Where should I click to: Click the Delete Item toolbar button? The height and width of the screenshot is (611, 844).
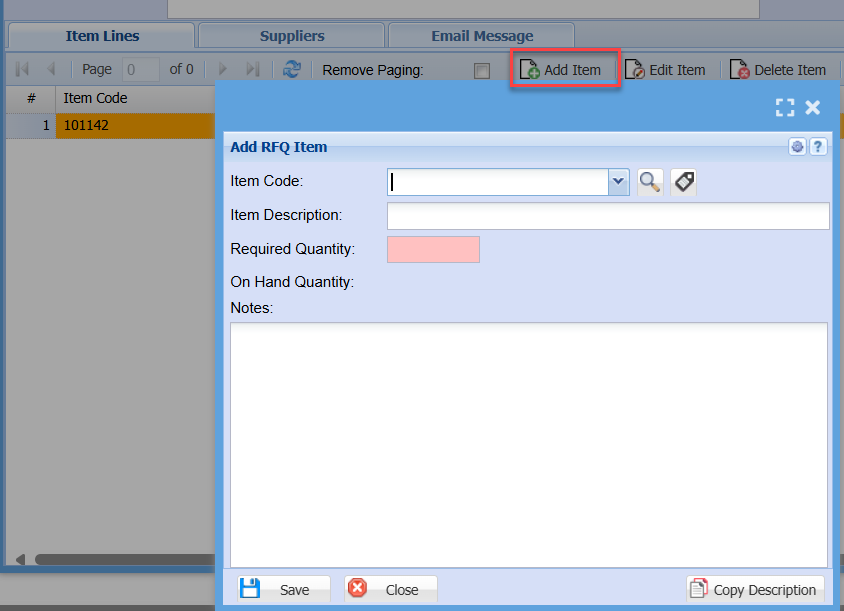778,70
